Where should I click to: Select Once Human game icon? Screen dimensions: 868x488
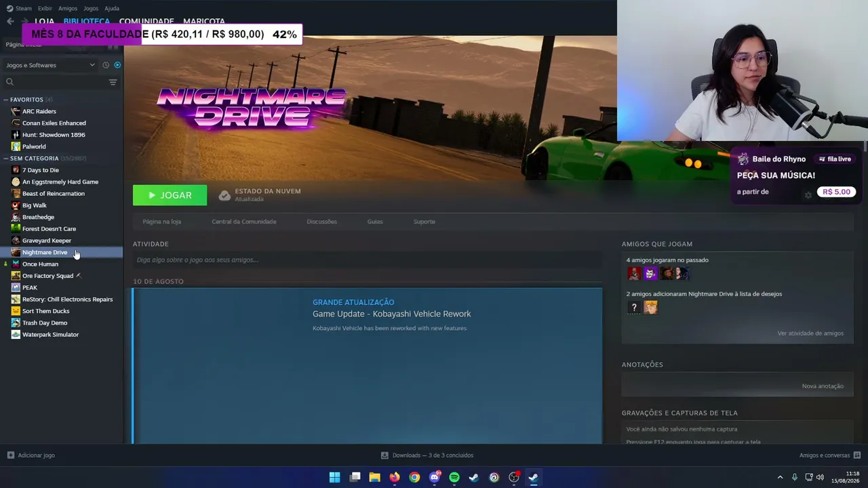click(x=16, y=264)
